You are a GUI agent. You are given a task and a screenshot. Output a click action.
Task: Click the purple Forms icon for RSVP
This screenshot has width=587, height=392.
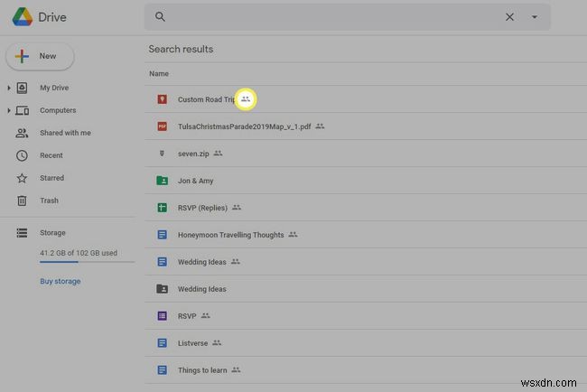pos(162,316)
